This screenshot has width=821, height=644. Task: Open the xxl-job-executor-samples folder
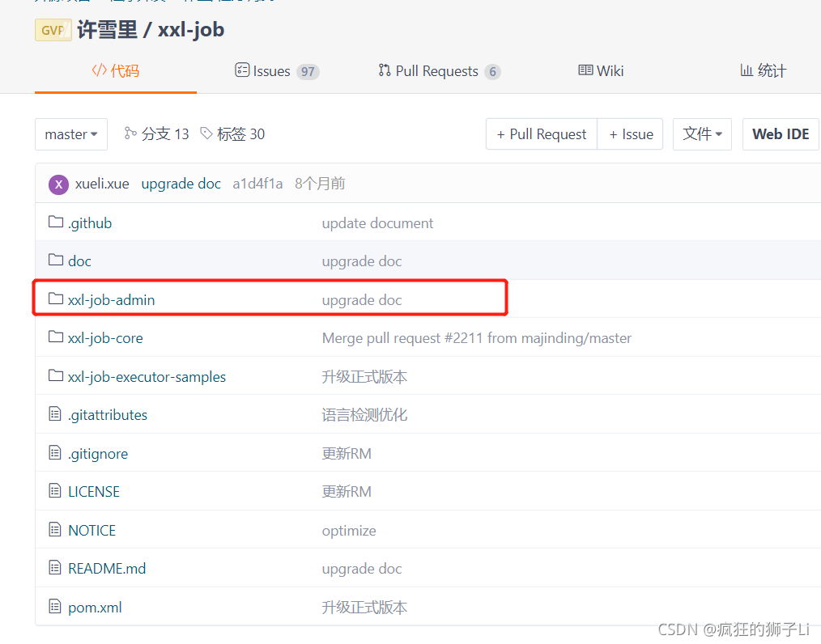tap(147, 377)
